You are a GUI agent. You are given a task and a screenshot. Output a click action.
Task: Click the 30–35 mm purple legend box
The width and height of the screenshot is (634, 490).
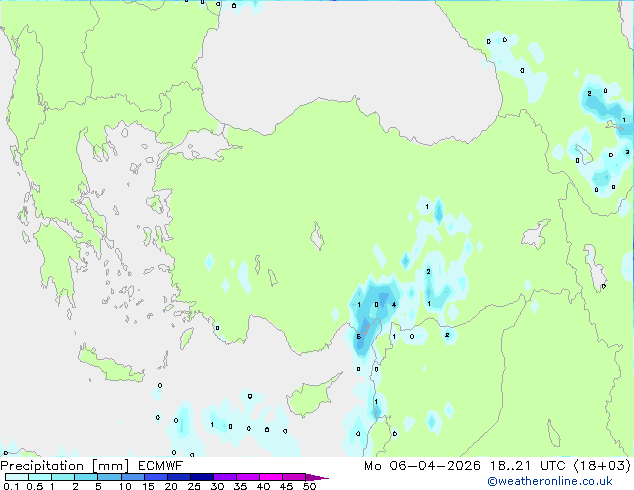[x=224, y=477]
